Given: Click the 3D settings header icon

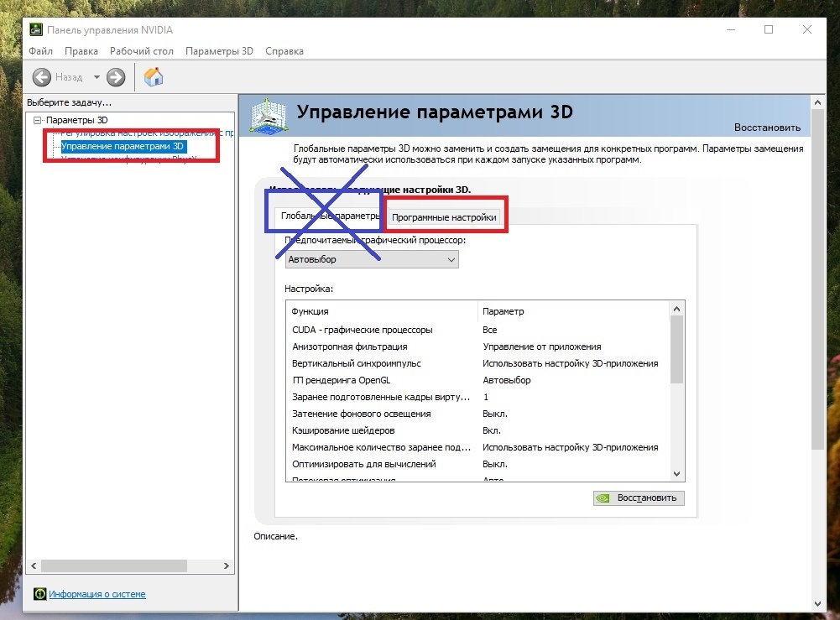Looking at the screenshot, I should pos(269,115).
